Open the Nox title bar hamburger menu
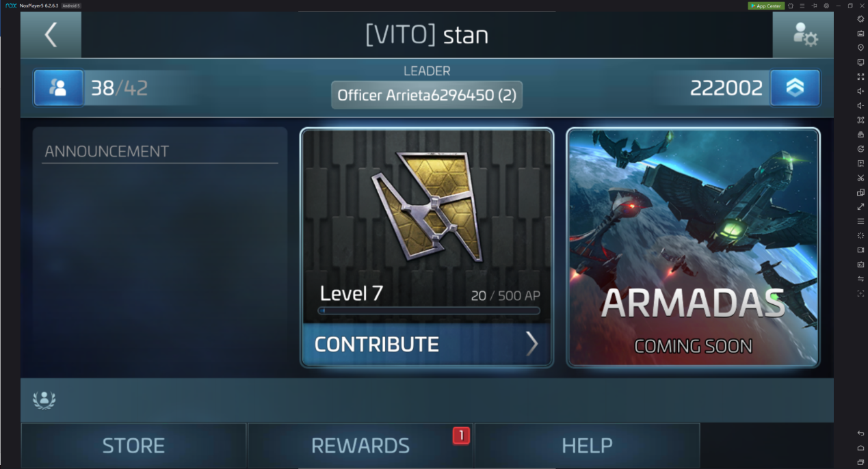The width and height of the screenshot is (868, 469). pyautogui.click(x=802, y=5)
